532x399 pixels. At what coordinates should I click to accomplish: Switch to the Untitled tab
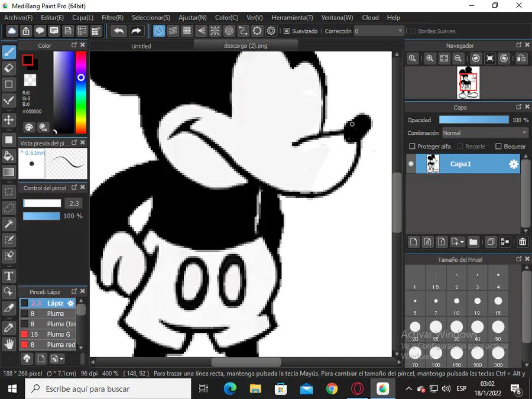[141, 46]
